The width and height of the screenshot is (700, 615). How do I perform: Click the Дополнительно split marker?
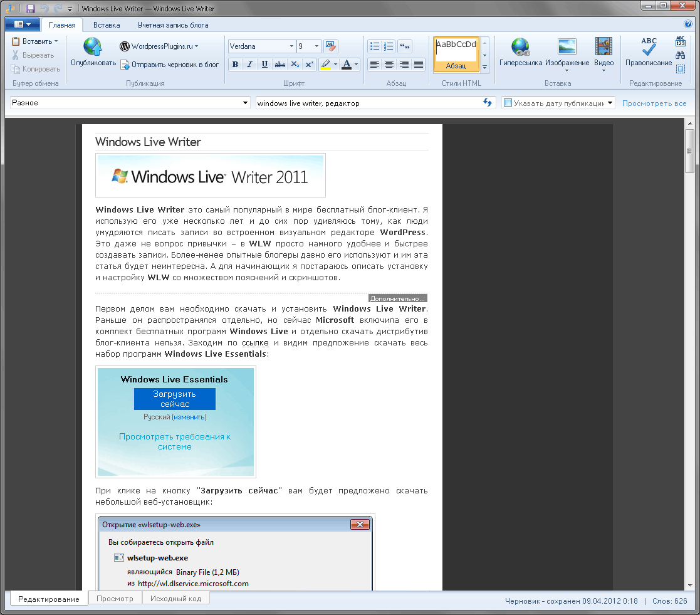(397, 298)
